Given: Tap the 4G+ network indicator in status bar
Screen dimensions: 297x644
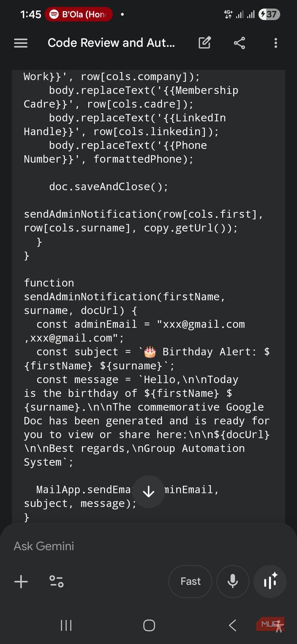Looking at the screenshot, I should point(228,14).
